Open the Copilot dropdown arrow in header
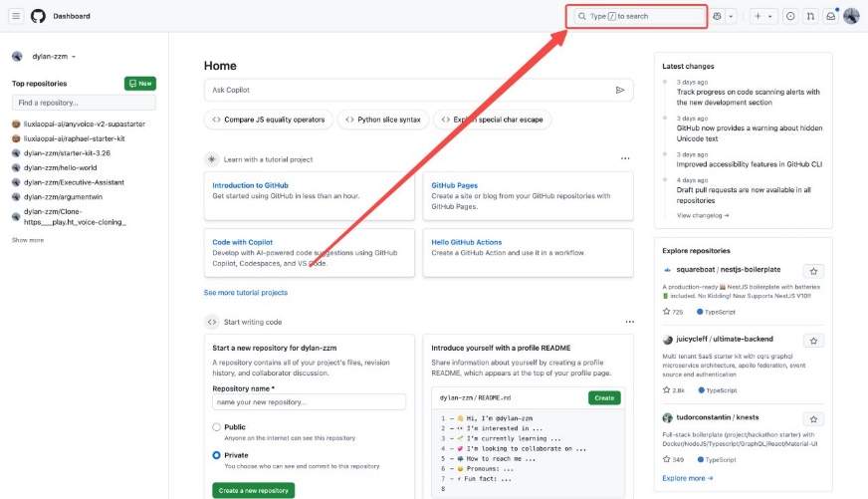The height and width of the screenshot is (499, 868). 732,16
